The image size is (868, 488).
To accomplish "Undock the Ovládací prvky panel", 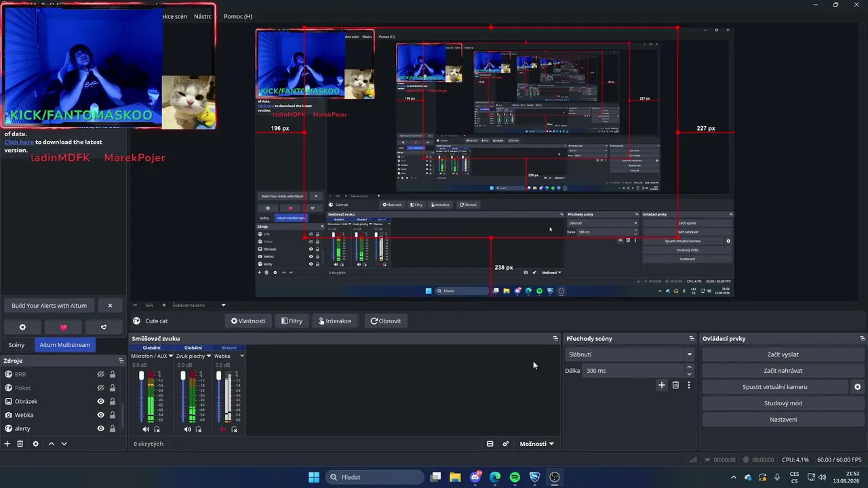I will click(863, 338).
